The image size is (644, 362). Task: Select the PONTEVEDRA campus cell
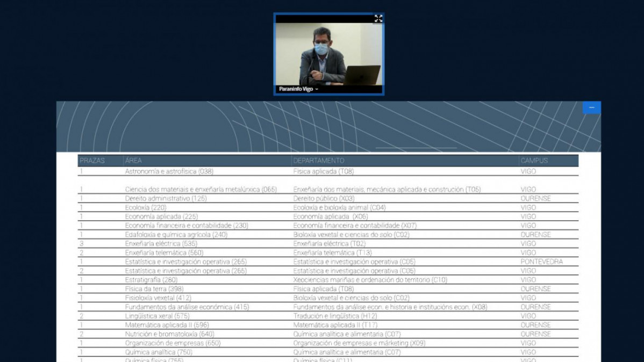(x=541, y=262)
